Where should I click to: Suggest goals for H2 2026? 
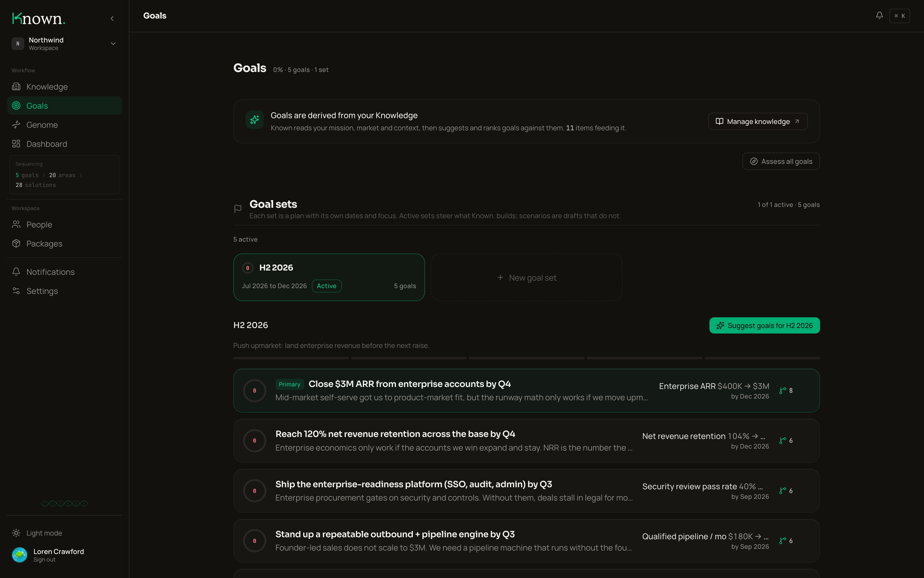(x=764, y=325)
